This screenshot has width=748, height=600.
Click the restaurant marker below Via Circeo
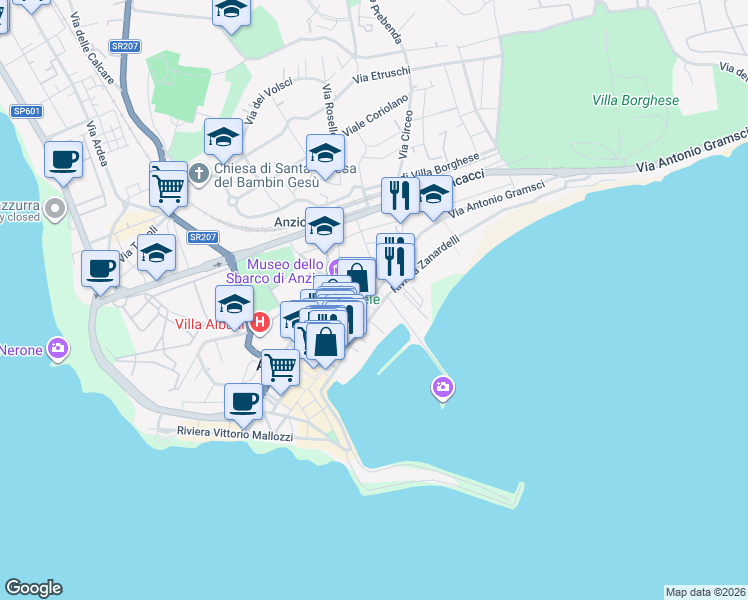click(400, 198)
